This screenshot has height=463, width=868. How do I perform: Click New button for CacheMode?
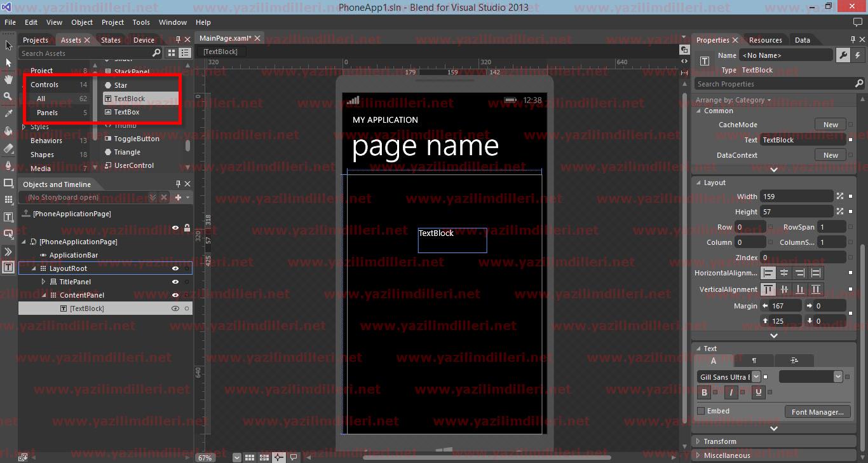pos(831,125)
